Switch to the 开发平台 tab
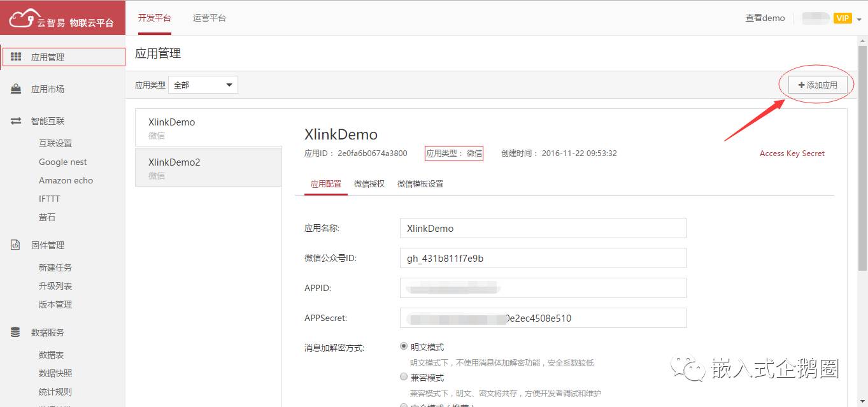Image resolution: width=868 pixels, height=407 pixels. click(155, 18)
